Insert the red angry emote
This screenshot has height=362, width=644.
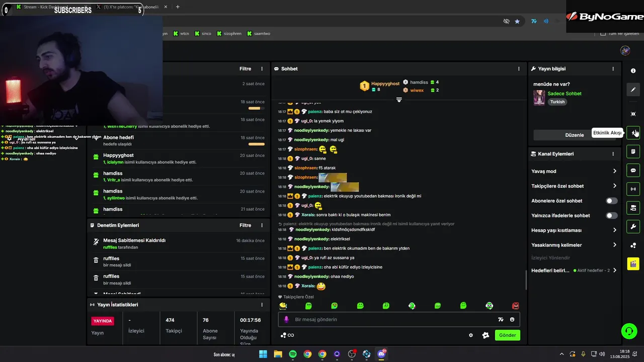(x=515, y=306)
